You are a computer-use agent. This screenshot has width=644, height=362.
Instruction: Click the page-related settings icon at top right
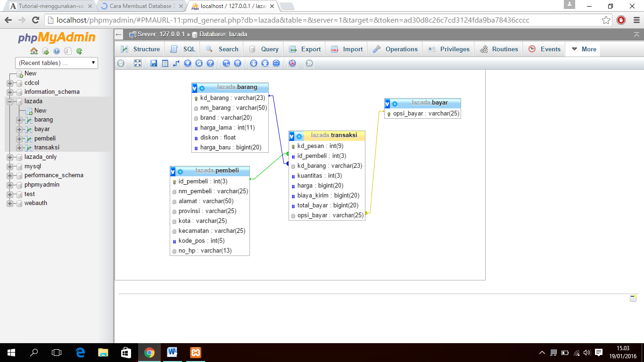pyautogui.click(x=633, y=298)
